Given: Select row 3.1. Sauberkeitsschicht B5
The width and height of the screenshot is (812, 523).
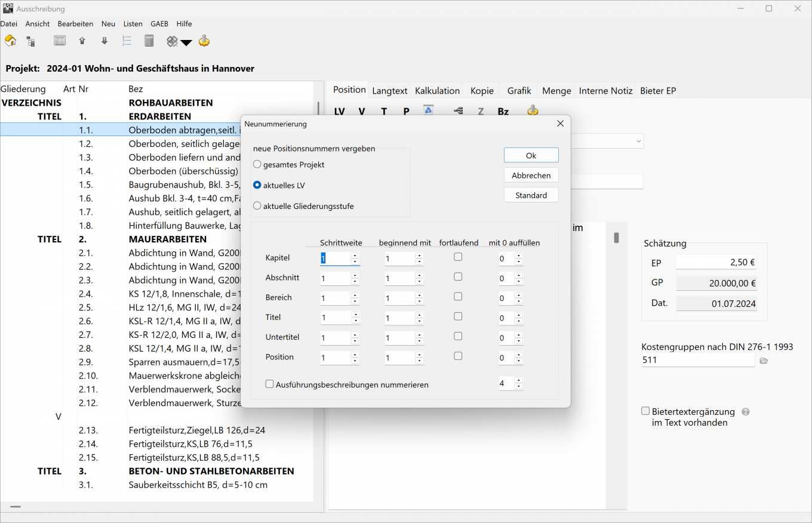Looking at the screenshot, I should pyautogui.click(x=156, y=485).
